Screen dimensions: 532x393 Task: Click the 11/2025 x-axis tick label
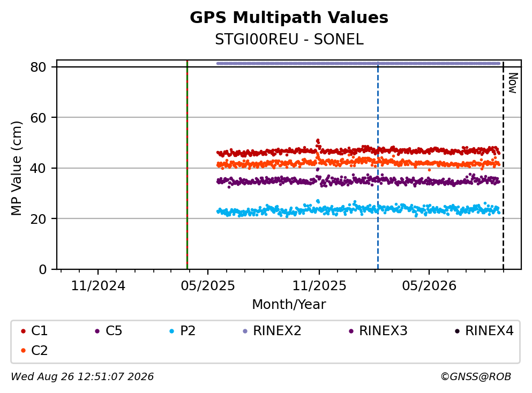pos(319,286)
